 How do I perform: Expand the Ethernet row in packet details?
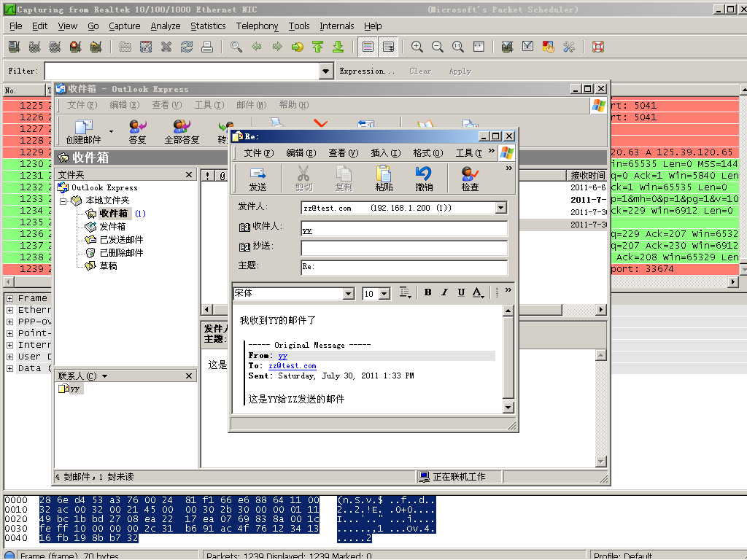tap(9, 310)
